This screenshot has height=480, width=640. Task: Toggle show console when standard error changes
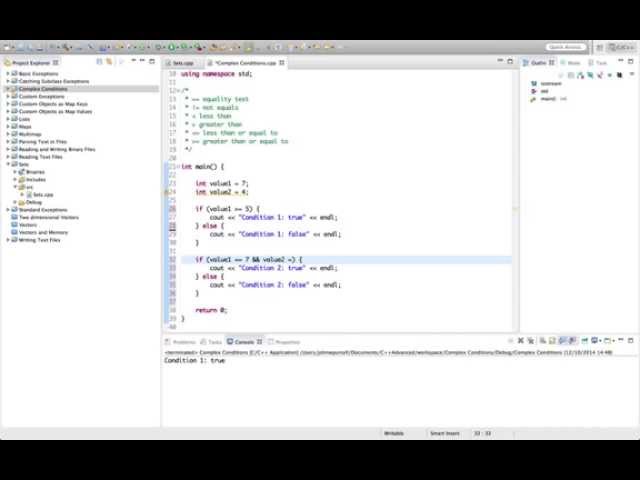[572, 340]
